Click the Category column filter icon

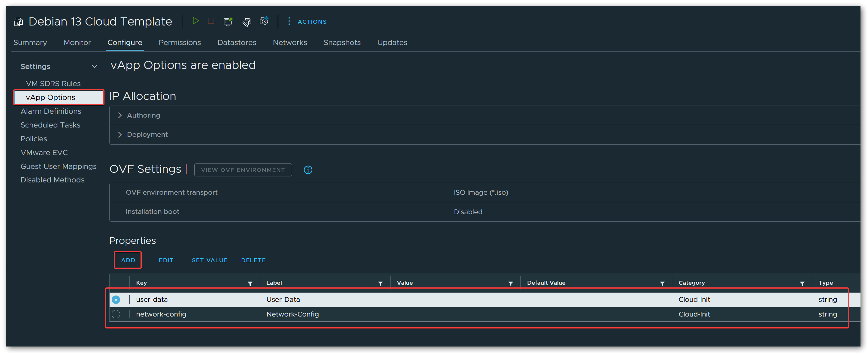click(x=802, y=283)
